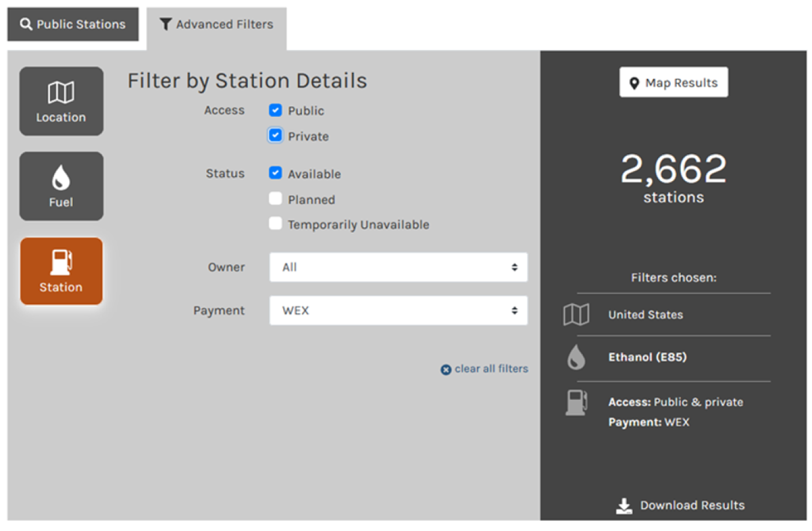Click the gas pump icon beside Access filter
This screenshot has height=531, width=812.
pos(576,402)
